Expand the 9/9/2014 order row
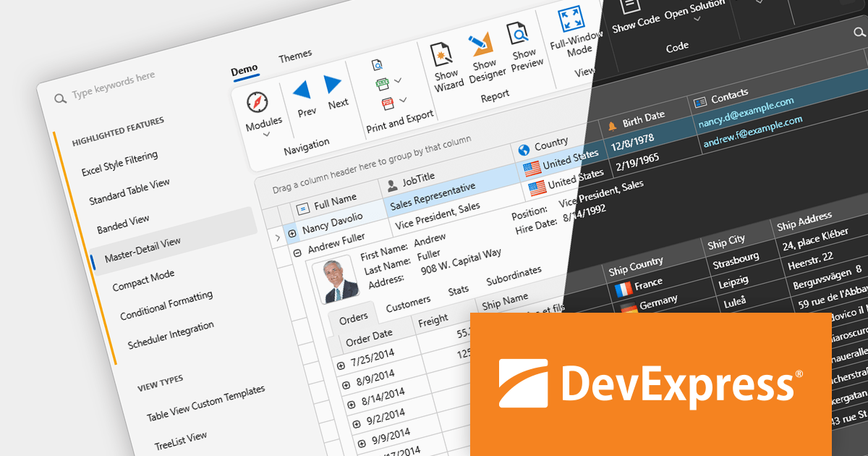Screen dimensions: 868x456 pyautogui.click(x=361, y=443)
